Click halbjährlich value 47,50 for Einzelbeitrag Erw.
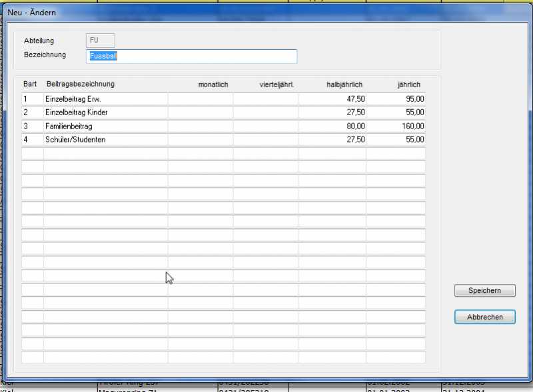This screenshot has height=392, width=533. pos(332,99)
